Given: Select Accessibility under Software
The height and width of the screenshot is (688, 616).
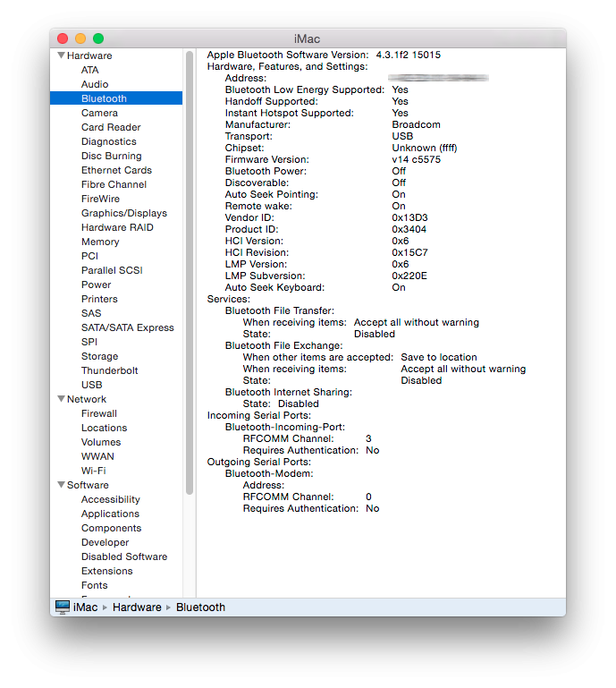Looking at the screenshot, I should pos(111,499).
